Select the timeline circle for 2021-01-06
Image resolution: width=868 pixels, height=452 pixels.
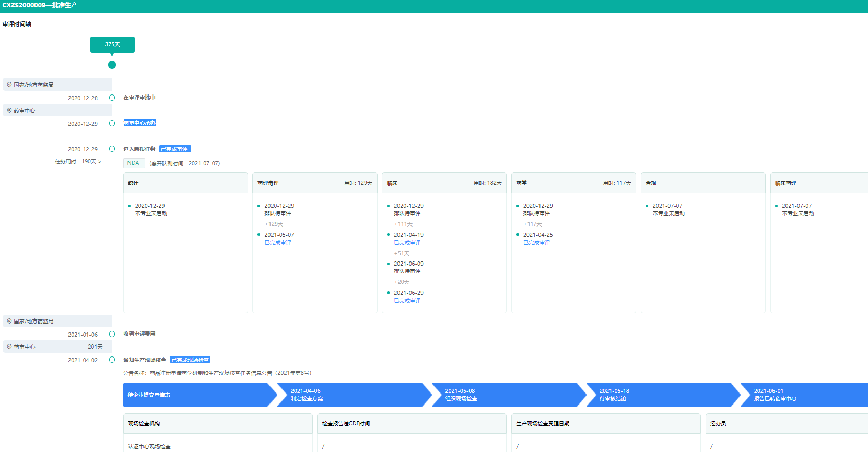tap(112, 334)
